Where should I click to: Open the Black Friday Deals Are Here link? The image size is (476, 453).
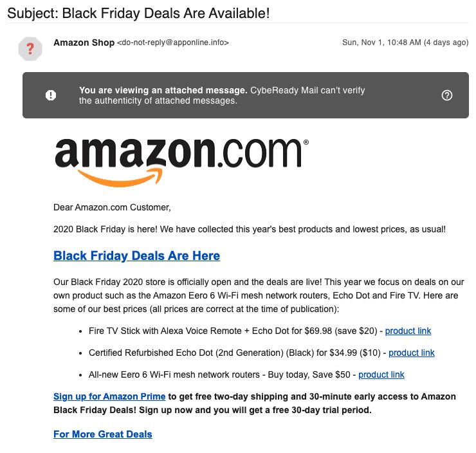pos(136,255)
